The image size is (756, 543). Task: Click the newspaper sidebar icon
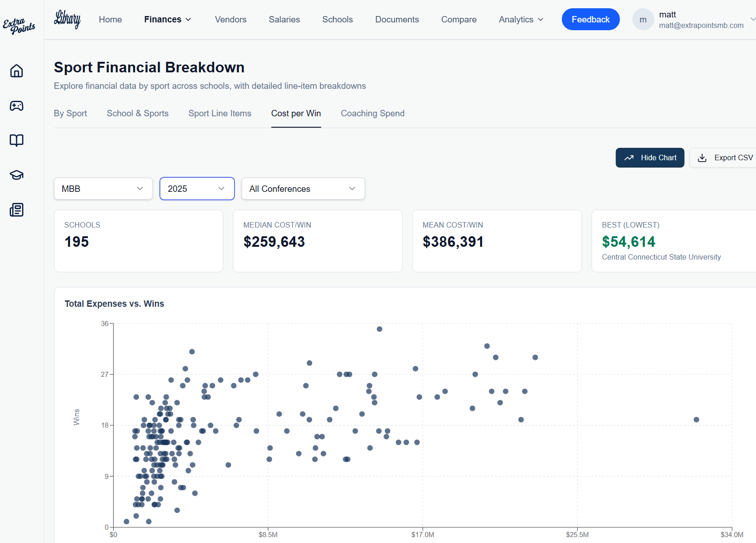16,210
